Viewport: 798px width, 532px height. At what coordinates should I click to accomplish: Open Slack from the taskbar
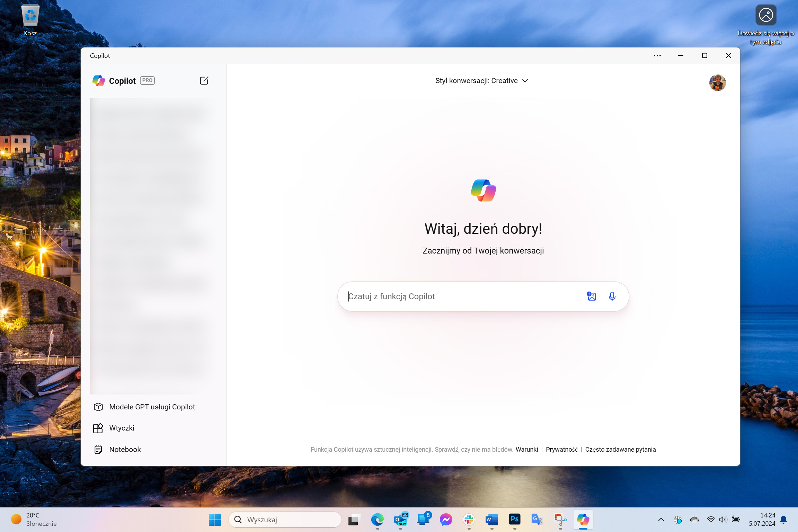469,520
